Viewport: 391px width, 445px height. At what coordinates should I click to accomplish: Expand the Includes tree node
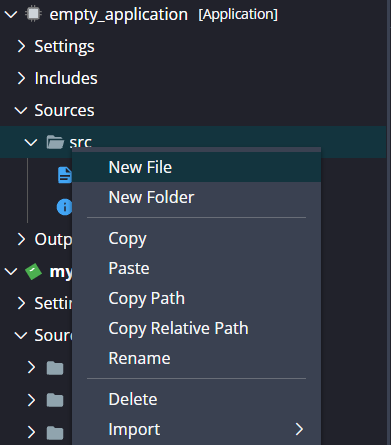(x=21, y=78)
